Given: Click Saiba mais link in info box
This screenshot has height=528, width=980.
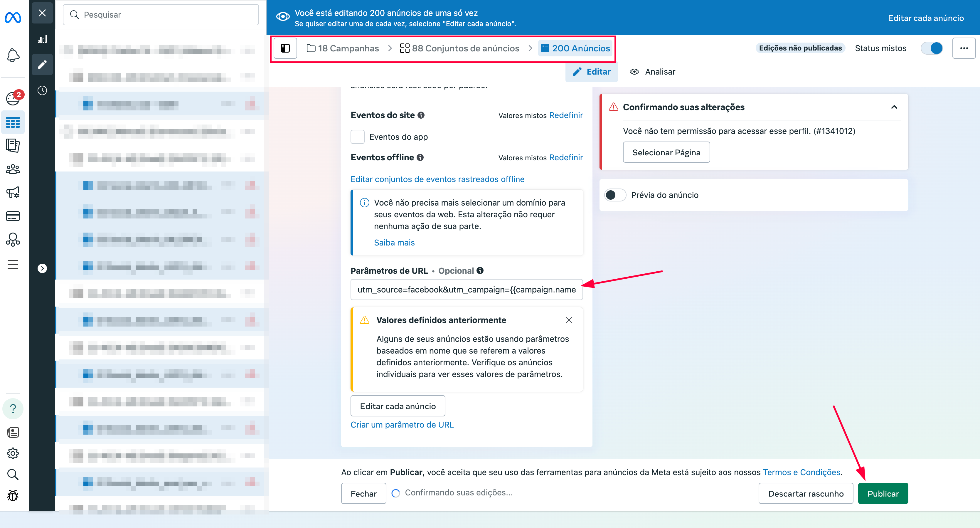Looking at the screenshot, I should point(394,243).
